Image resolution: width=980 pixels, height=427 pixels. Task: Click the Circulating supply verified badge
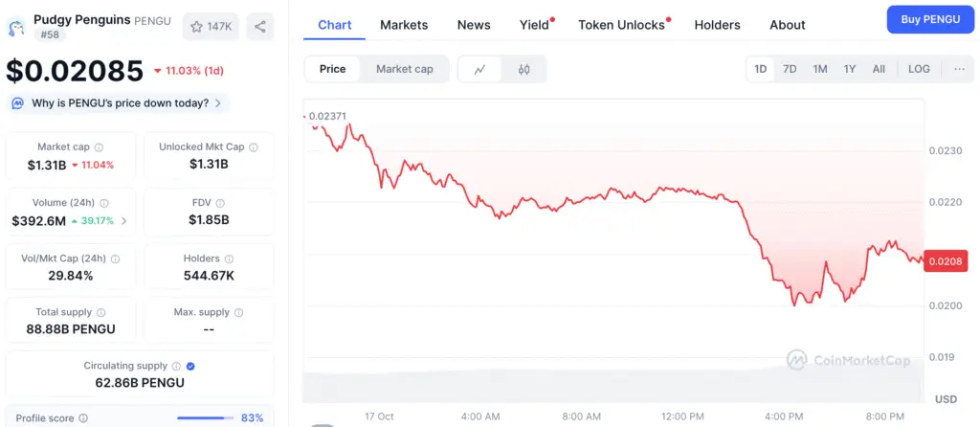[190, 366]
